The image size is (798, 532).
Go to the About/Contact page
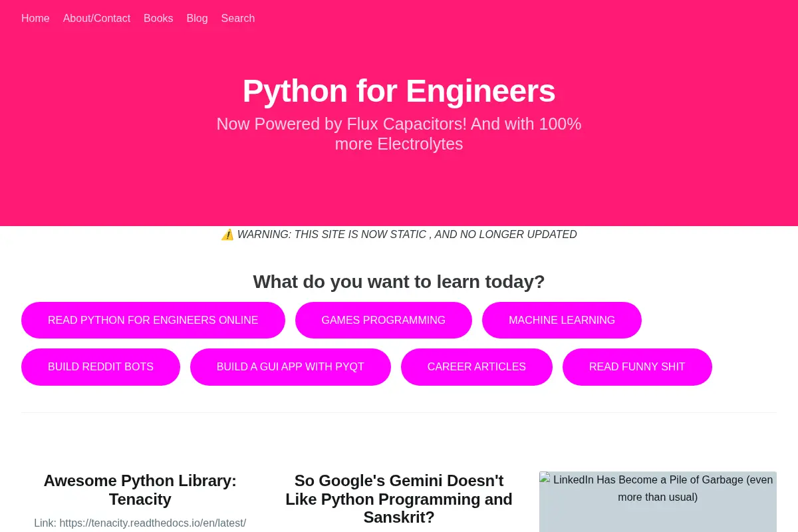point(96,19)
